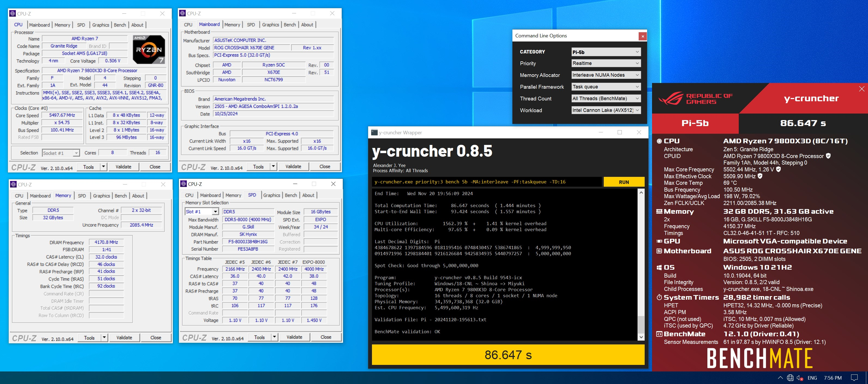Open the Workload Intel Cannon Lake dropdown
868x384 pixels.
pos(606,110)
